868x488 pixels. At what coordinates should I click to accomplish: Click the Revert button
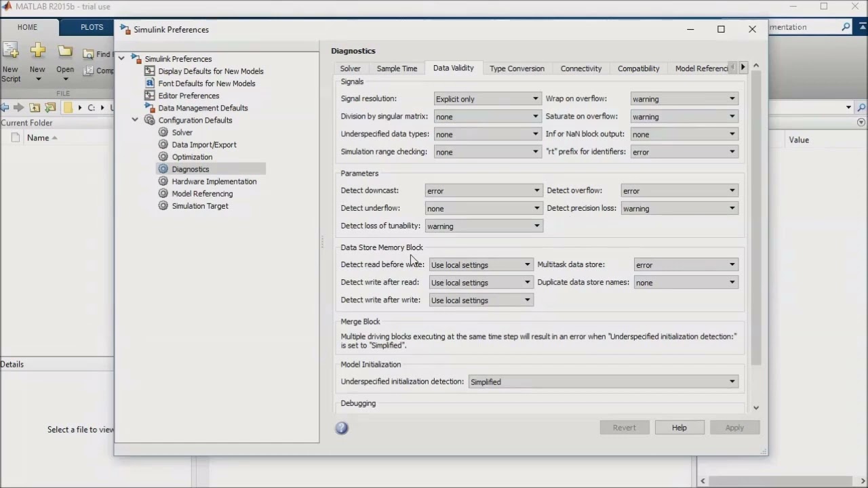click(x=624, y=428)
